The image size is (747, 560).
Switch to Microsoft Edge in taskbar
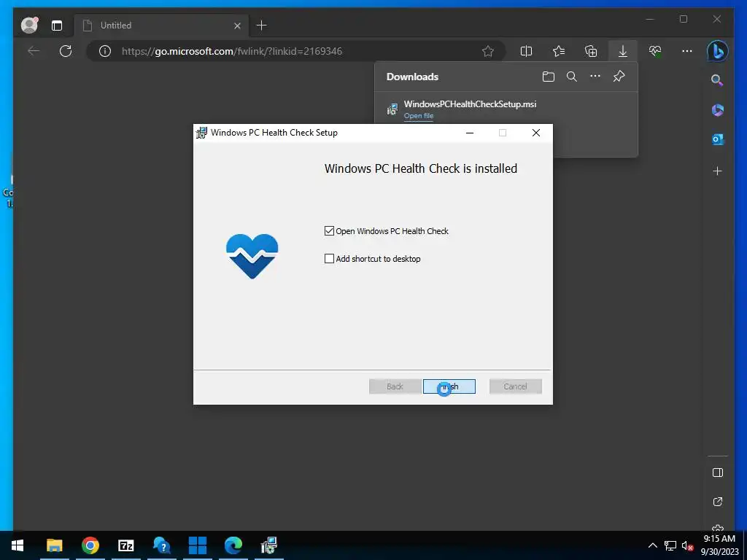tap(233, 545)
